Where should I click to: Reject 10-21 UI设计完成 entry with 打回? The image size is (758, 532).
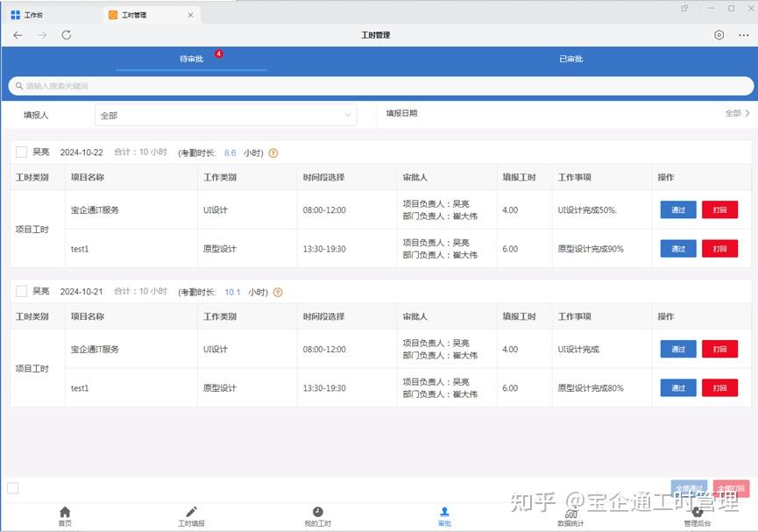(x=719, y=349)
